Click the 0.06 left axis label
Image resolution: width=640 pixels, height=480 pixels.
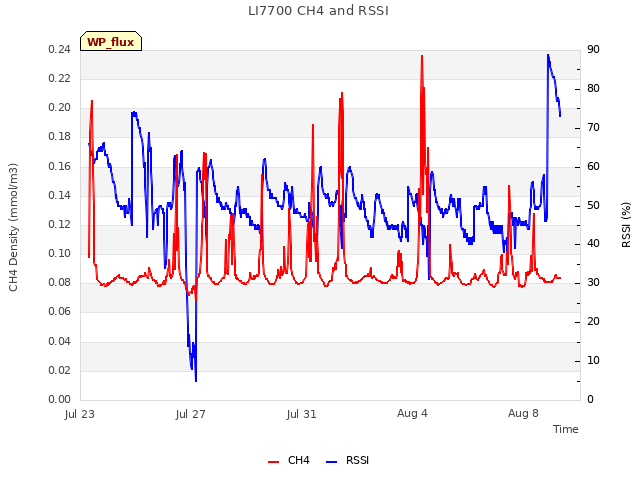click(x=60, y=311)
